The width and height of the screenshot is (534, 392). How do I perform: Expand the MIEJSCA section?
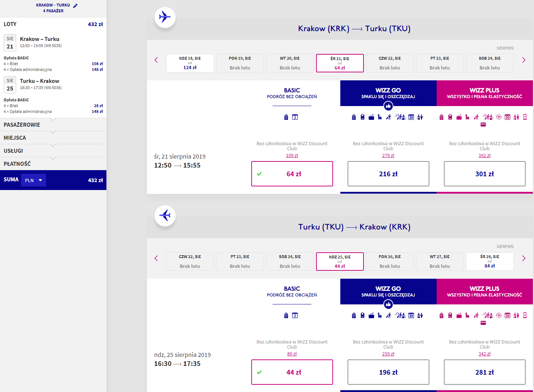[x=53, y=138]
